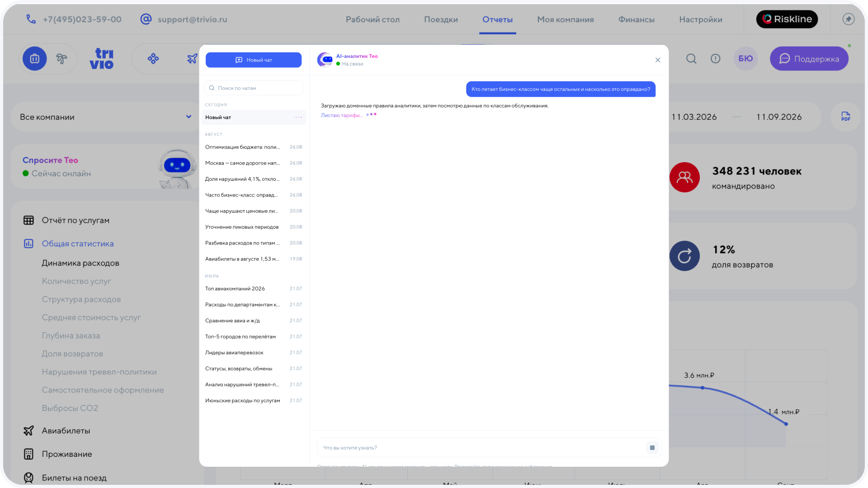Select Динамика расходов in sidebar
868x488 pixels.
pos(80,263)
